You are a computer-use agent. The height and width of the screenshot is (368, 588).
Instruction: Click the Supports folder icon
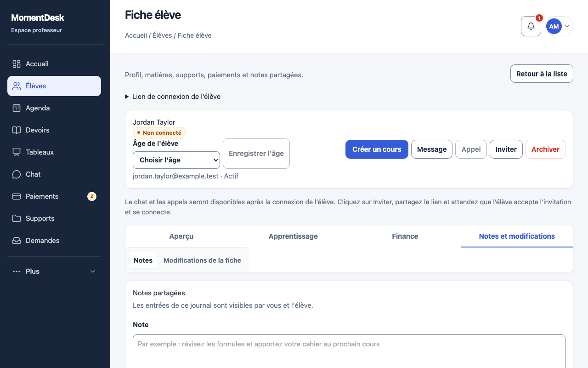tap(17, 218)
